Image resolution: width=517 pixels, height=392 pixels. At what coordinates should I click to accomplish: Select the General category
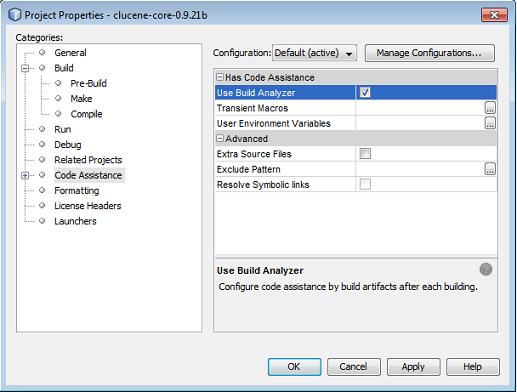[70, 53]
